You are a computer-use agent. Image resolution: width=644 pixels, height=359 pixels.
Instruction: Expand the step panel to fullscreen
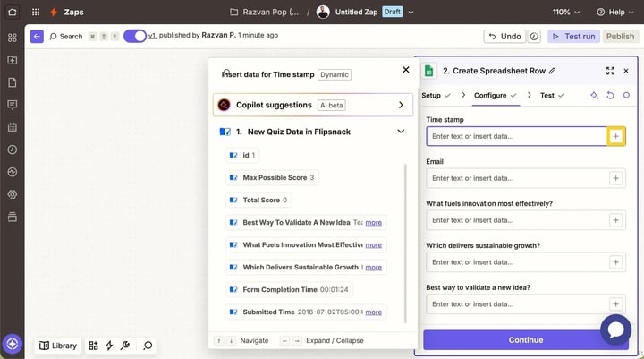pos(610,71)
